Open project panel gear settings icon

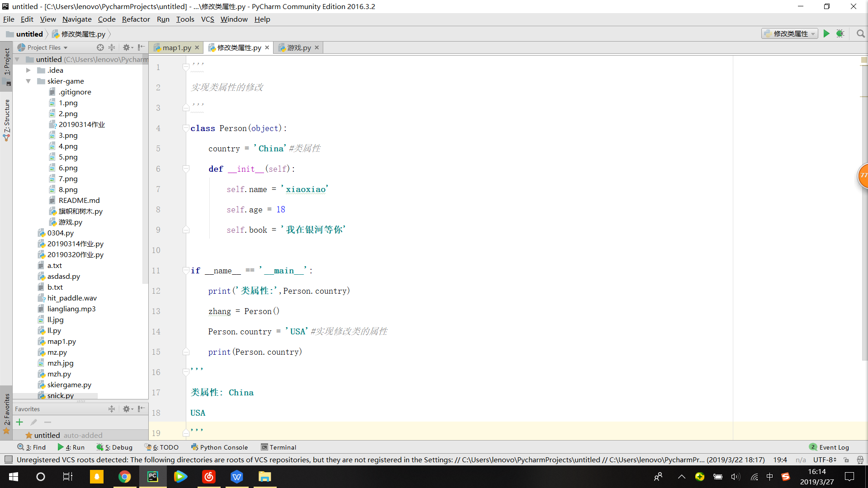click(127, 47)
